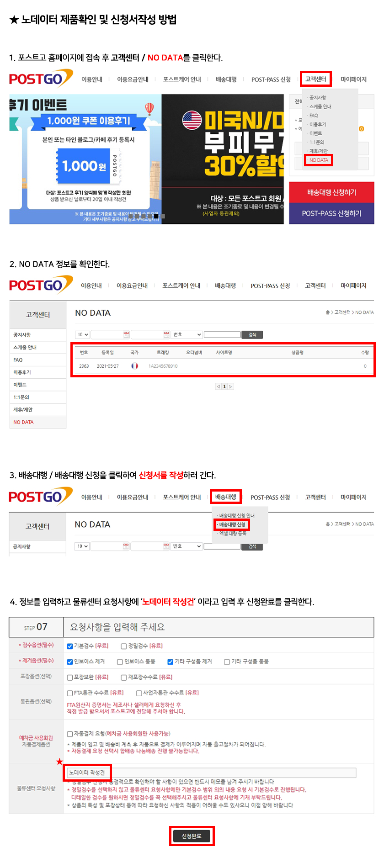Click the 물류센터 요청사항 text field

pyautogui.click(x=211, y=773)
